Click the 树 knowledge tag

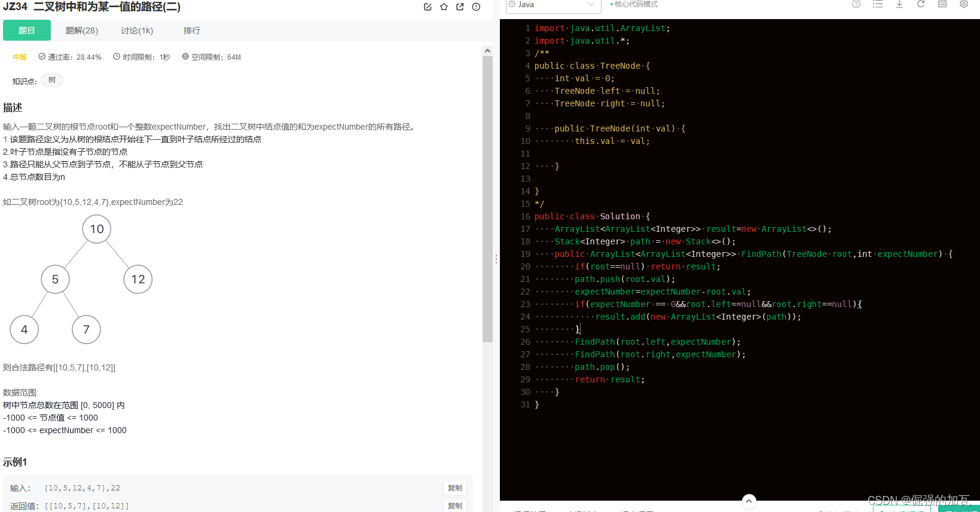(52, 80)
